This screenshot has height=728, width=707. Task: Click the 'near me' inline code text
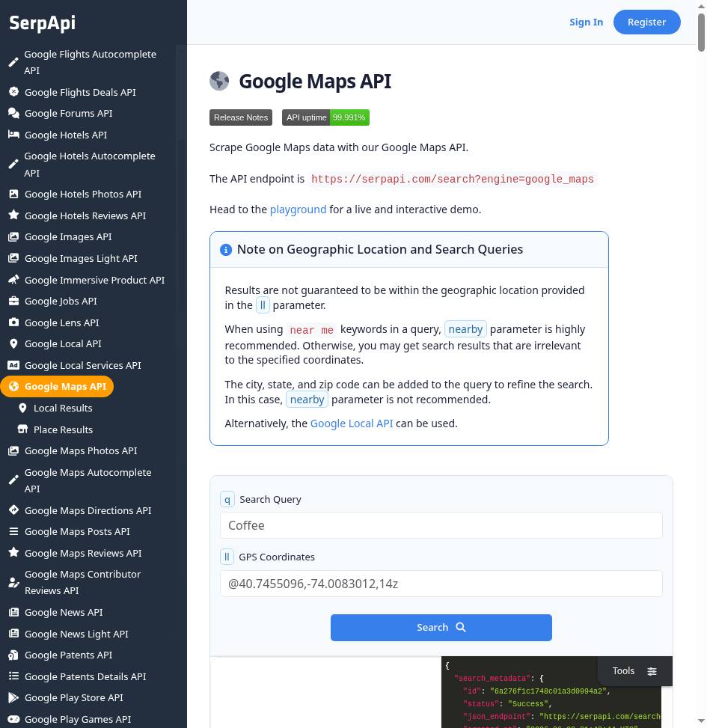(x=311, y=330)
